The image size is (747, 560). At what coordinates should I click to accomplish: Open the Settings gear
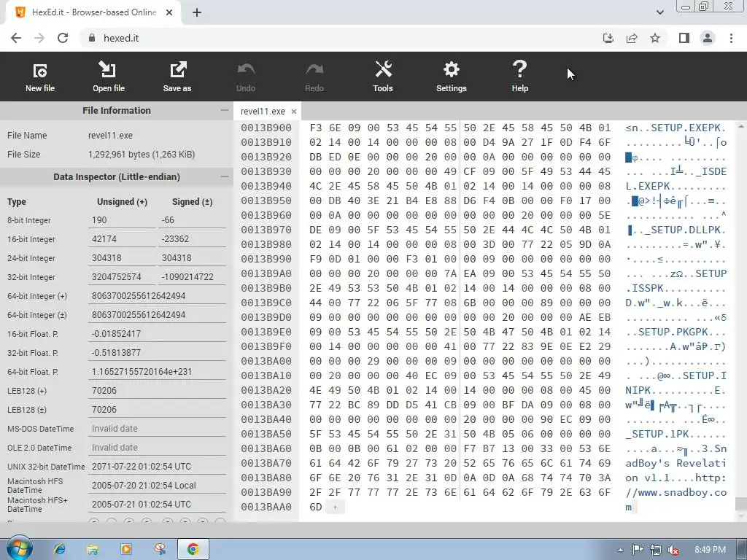tap(451, 76)
